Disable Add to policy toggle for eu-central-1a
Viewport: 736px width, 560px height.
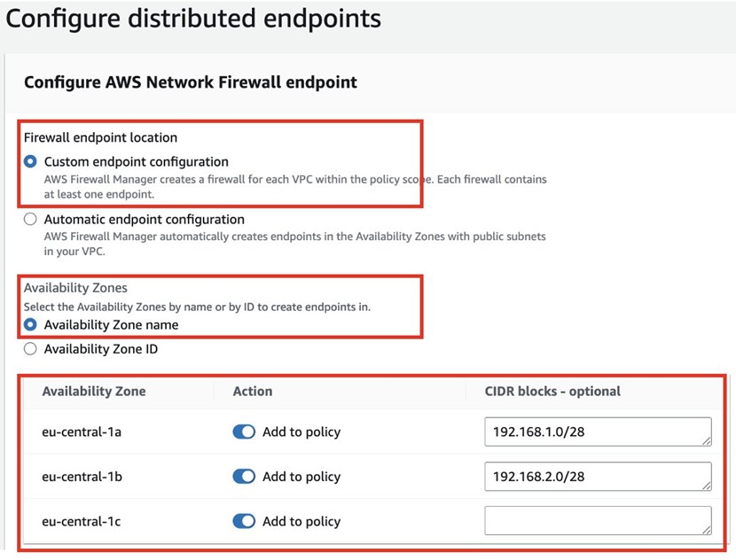pos(244,432)
